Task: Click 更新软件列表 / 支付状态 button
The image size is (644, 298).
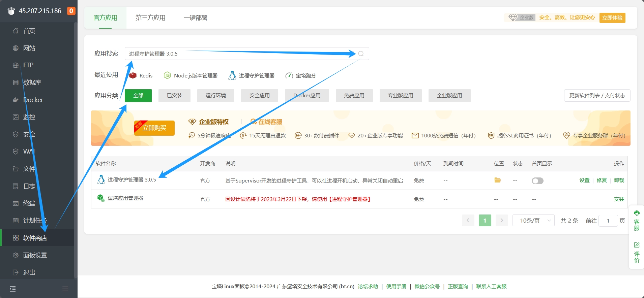Action: (x=597, y=96)
